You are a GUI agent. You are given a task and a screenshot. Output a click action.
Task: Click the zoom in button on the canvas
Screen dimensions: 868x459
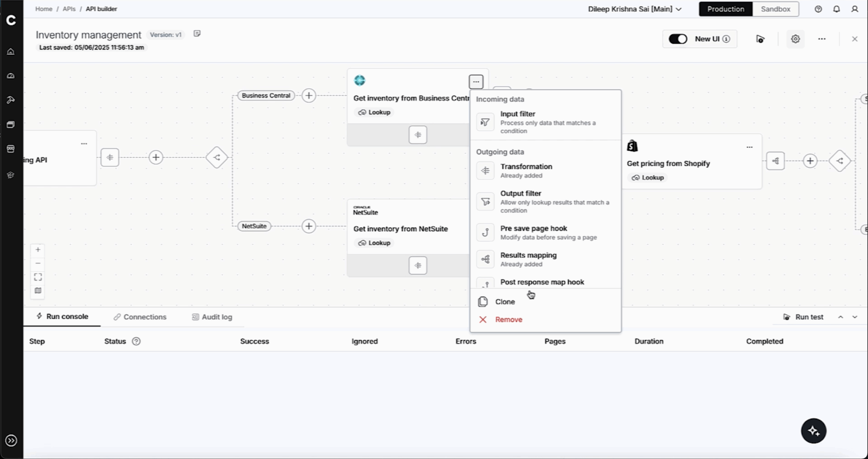[x=38, y=249]
